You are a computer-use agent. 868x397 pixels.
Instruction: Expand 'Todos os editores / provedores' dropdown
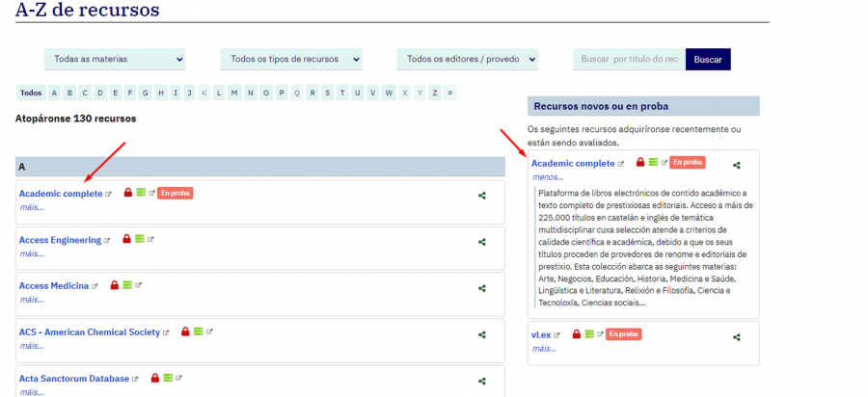click(467, 60)
